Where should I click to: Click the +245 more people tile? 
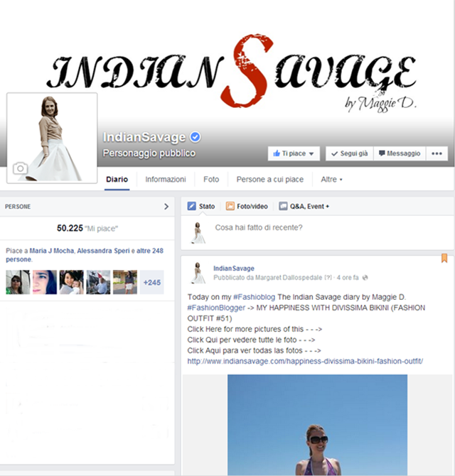click(x=152, y=282)
